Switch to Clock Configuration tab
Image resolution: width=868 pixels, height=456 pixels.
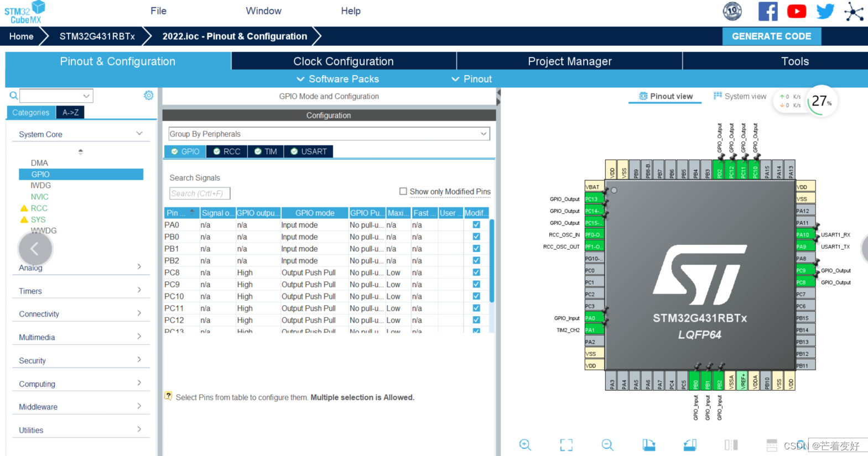344,61
